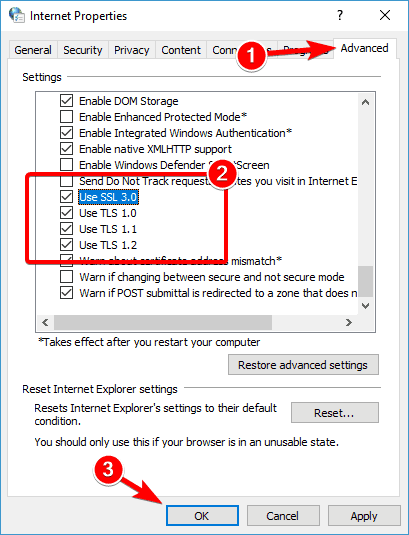
Task: Toggle the Use TLS 1.0 checkbox
Action: 66,213
